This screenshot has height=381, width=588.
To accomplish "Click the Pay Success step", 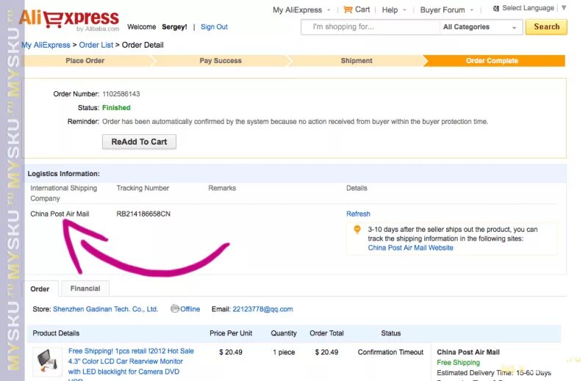I will [220, 61].
